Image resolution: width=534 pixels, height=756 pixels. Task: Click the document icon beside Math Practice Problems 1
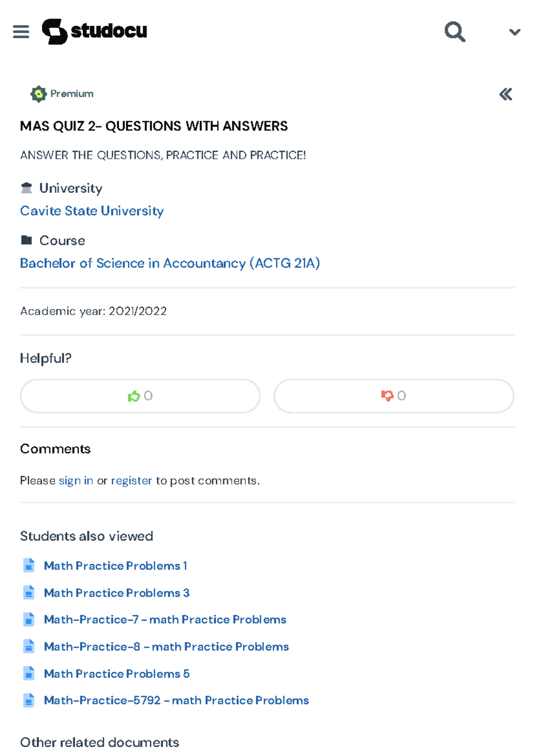(x=28, y=565)
